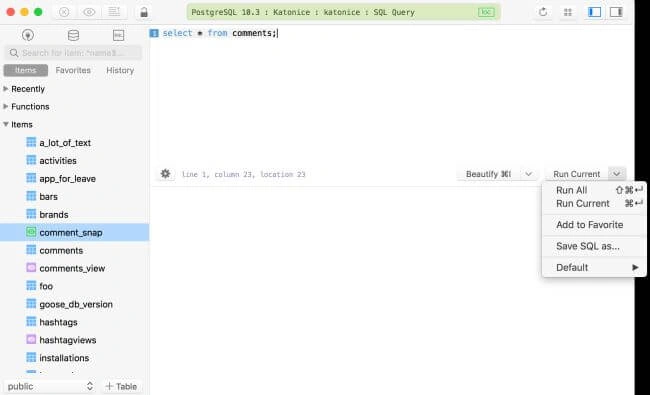Click the table icon next to foo
Image resolution: width=650 pixels, height=395 pixels.
click(31, 286)
